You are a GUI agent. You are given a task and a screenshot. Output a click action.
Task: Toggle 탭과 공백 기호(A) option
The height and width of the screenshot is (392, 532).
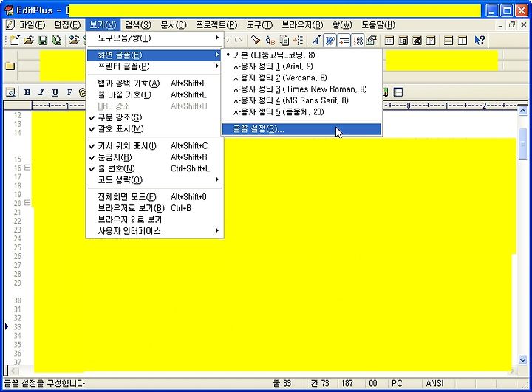154,83
